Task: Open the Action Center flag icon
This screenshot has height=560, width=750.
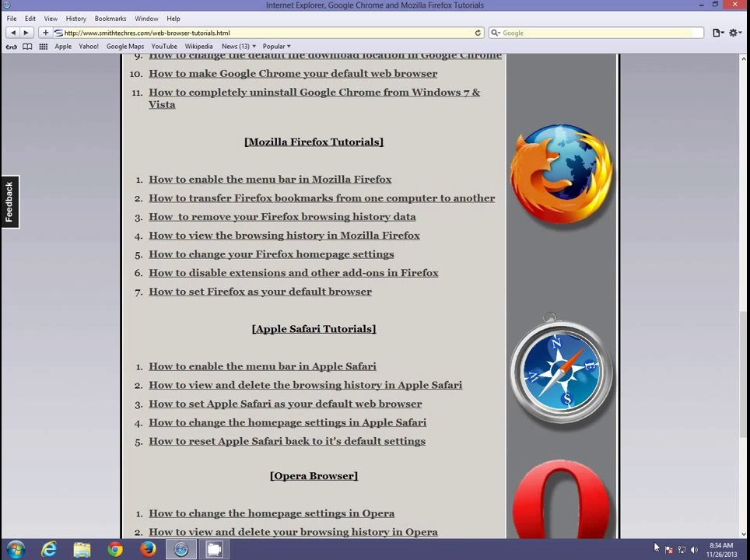Action: pos(669,550)
